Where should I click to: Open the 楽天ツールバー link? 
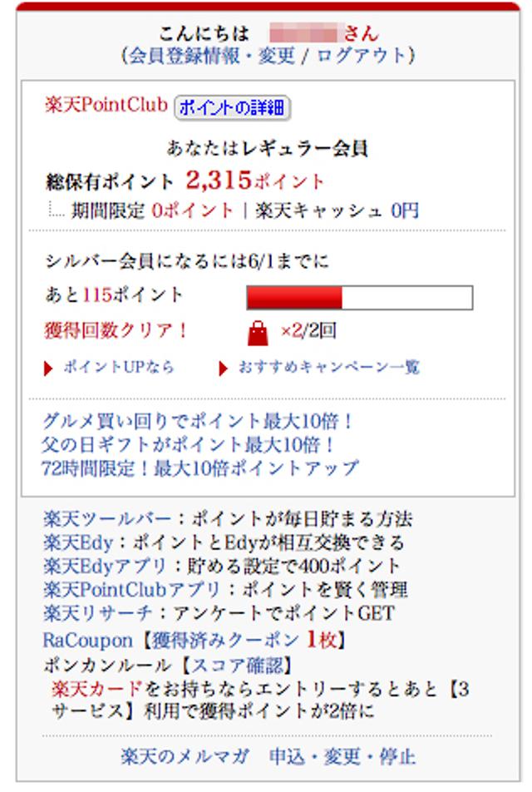click(107, 519)
